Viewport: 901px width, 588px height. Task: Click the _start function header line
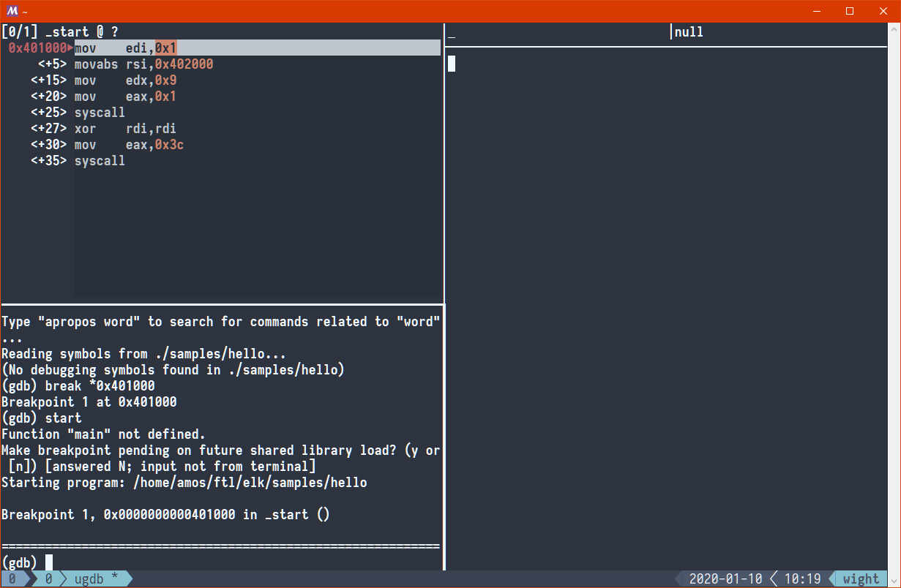point(60,32)
